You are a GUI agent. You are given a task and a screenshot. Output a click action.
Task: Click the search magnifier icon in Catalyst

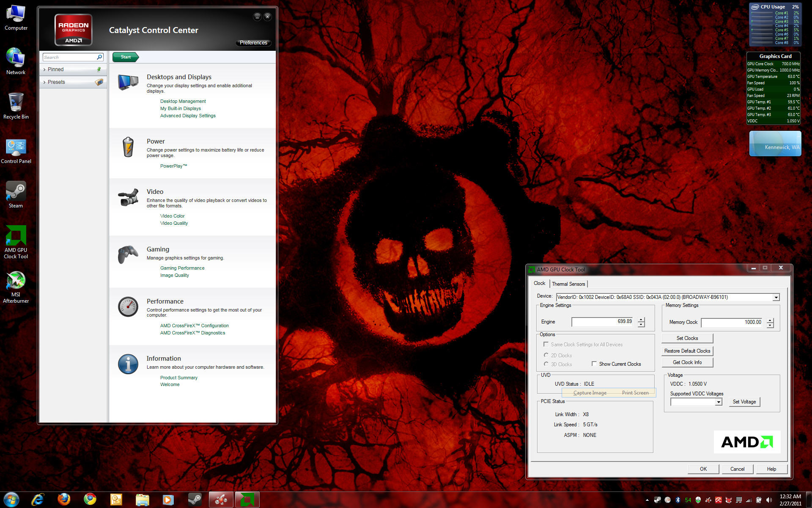[99, 57]
